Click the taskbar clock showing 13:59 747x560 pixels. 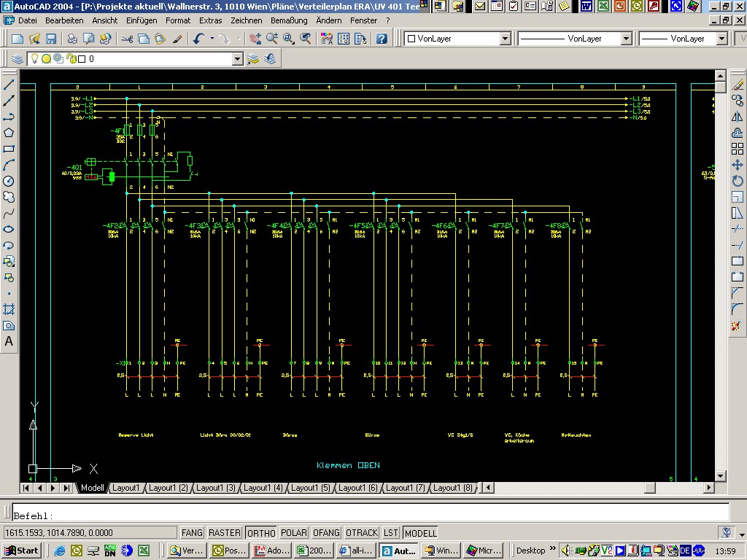pyautogui.click(x=726, y=551)
